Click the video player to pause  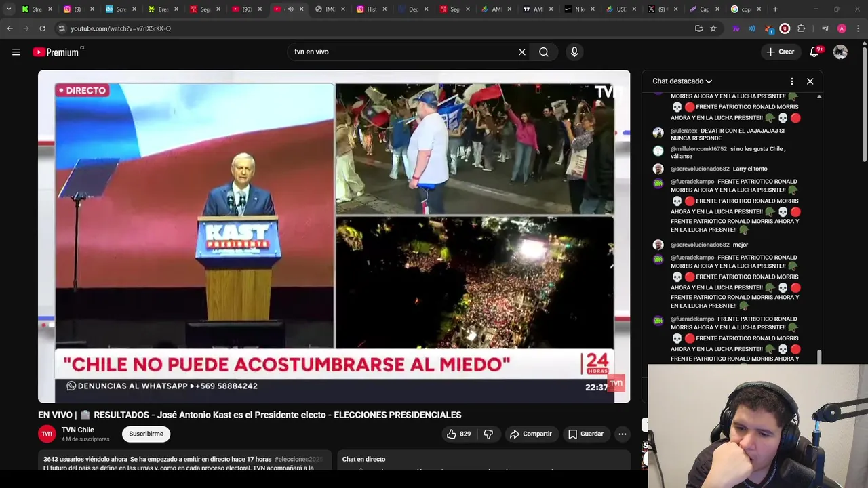334,236
